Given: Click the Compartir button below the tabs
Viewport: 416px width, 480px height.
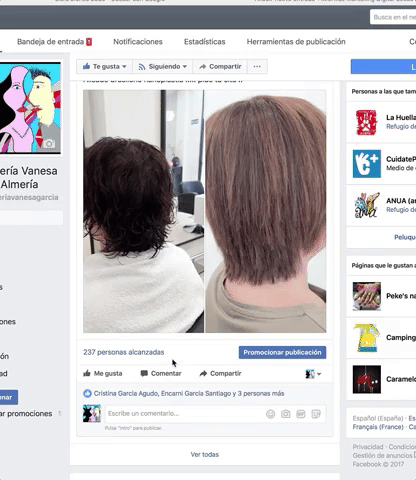Looking at the screenshot, I should (220, 67).
